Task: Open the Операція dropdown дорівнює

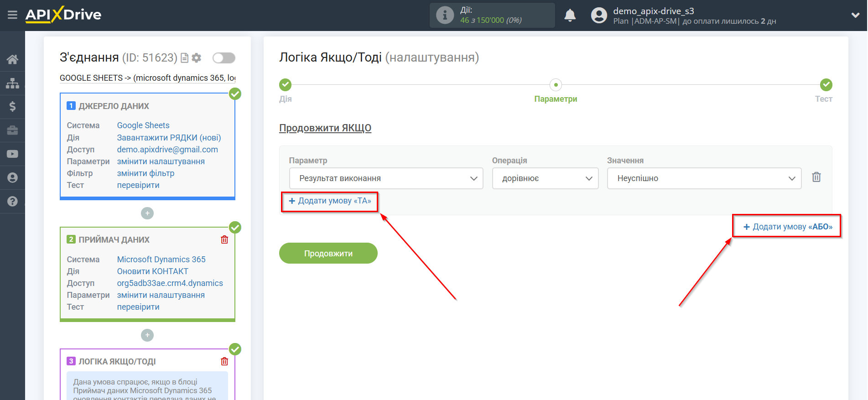Action: click(x=545, y=178)
